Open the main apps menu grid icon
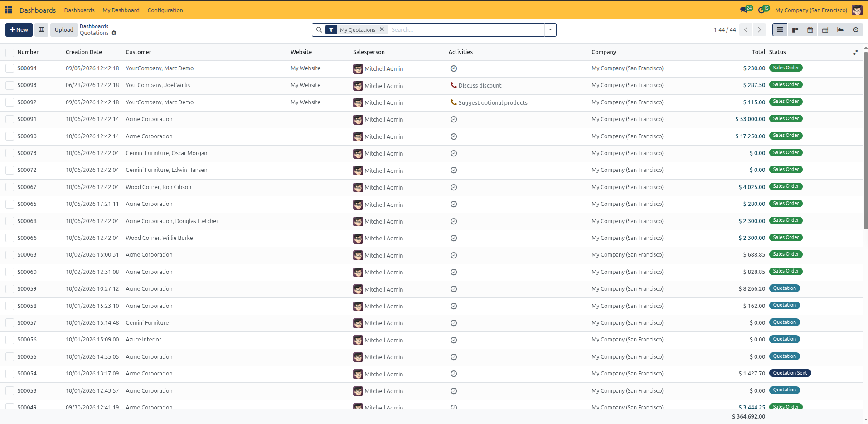The height and width of the screenshot is (424, 868). click(x=9, y=10)
